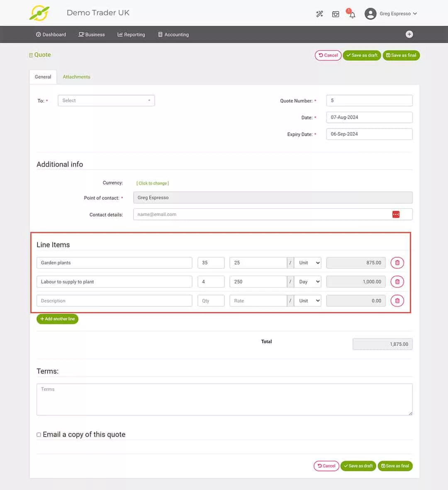Delete the Garden plants line item

coord(397,263)
